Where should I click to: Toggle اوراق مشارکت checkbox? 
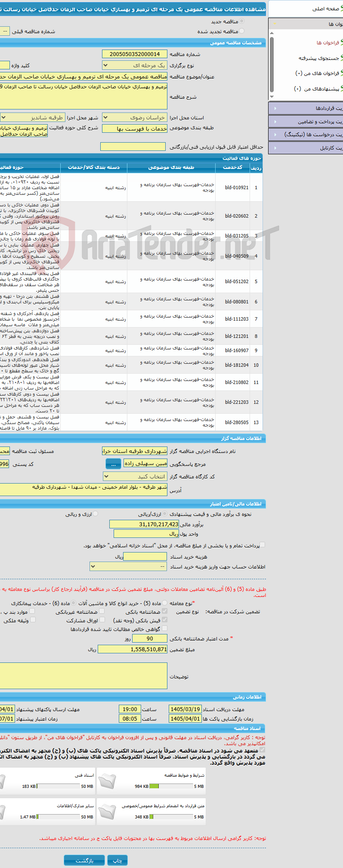pyautogui.click(x=102, y=620)
